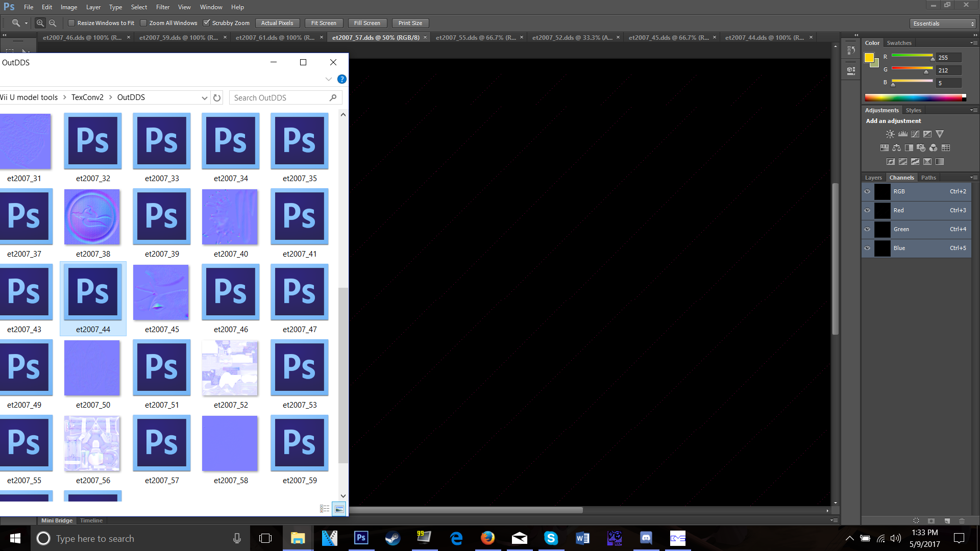Open Skype from the taskbar
The image size is (980, 551).
551,538
